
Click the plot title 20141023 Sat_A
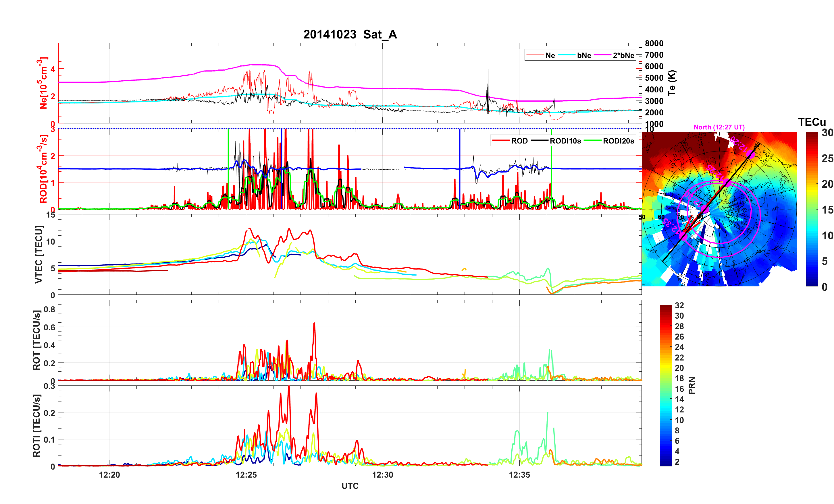(x=350, y=34)
